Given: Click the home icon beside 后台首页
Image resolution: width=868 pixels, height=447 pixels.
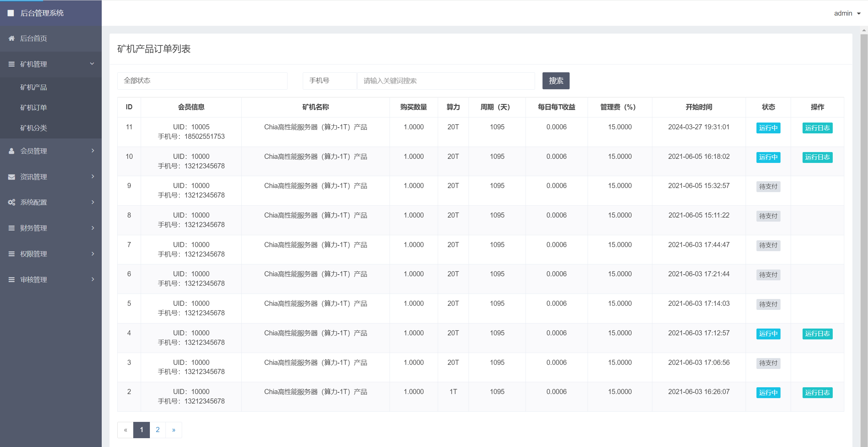Looking at the screenshot, I should [x=12, y=38].
